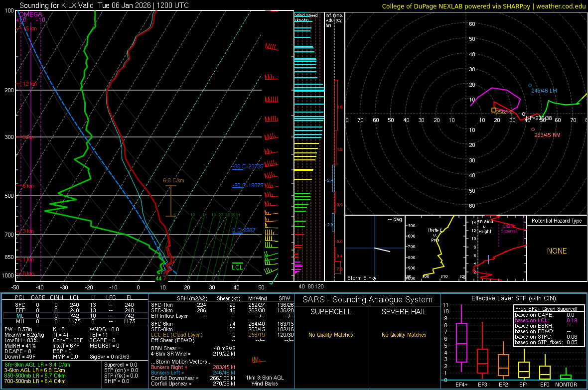Click SHIP = 0.0 value
588x390 pixels.
click(x=117, y=381)
